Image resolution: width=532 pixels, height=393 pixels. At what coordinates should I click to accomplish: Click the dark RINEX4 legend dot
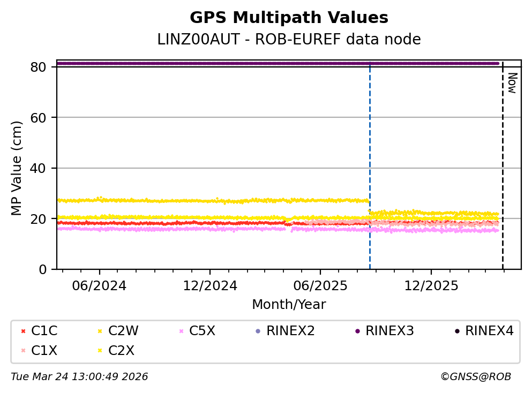(456, 331)
